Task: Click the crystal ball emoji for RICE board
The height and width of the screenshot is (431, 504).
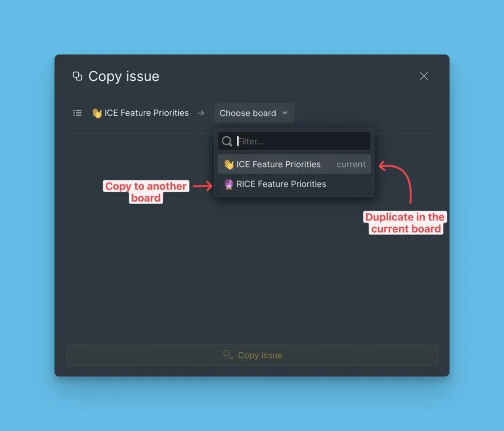Action: pos(228,184)
